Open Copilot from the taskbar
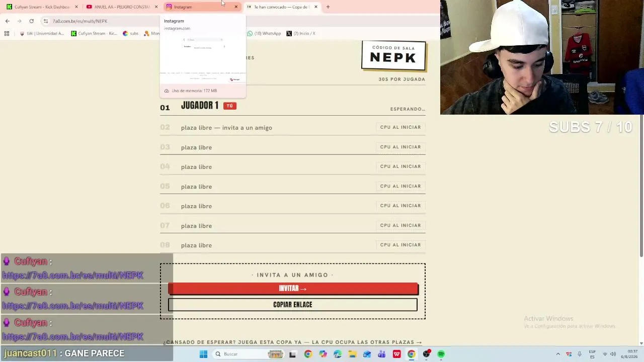Screen dimensions: 644x362 click(x=323, y=354)
